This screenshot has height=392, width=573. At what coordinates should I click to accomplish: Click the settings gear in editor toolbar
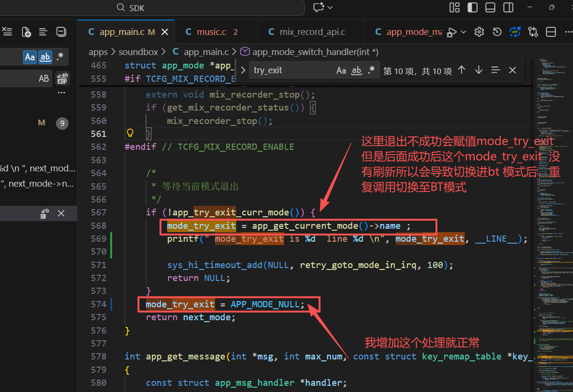[x=479, y=32]
